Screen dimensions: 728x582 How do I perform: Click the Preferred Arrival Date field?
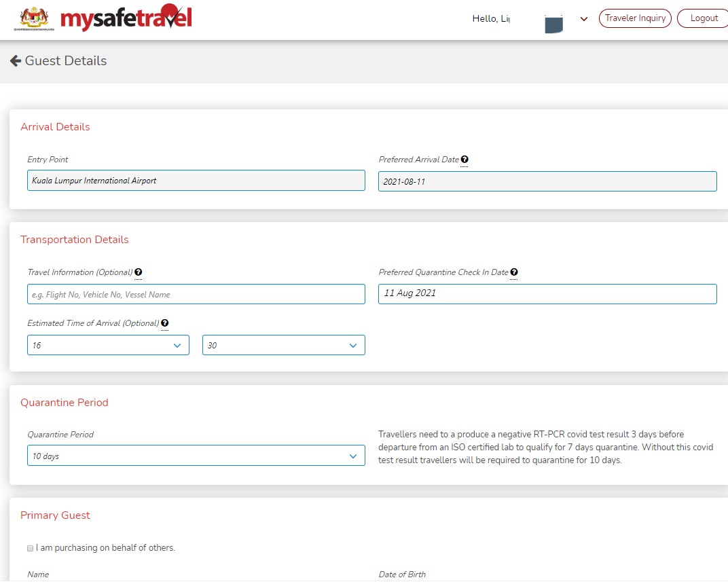tap(547, 181)
